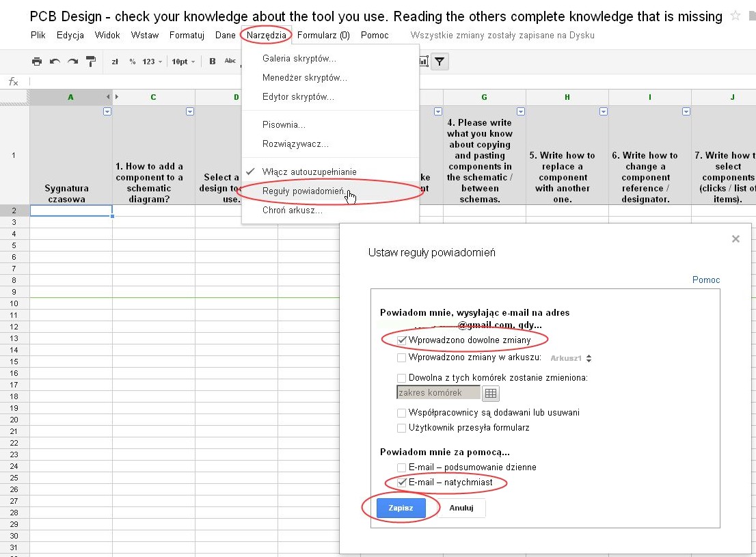Screen dimensions: 756x557
Task: Select column G header
Action: point(484,97)
